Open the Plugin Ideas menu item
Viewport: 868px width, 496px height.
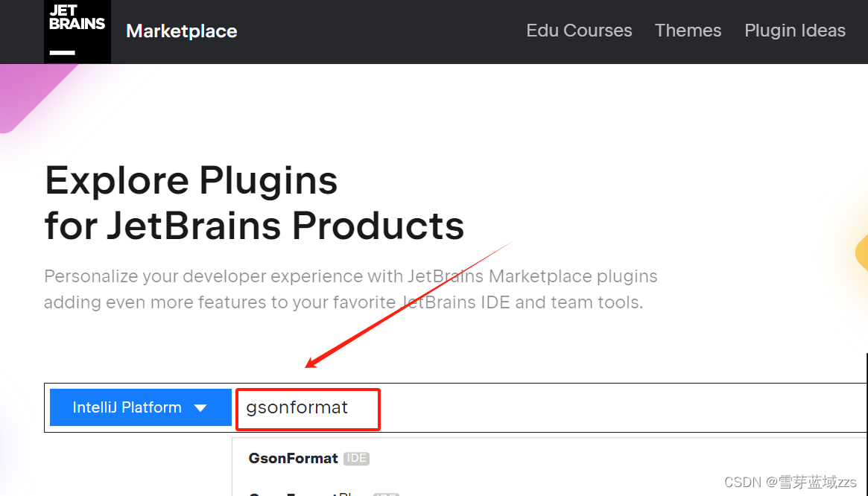click(x=795, y=31)
